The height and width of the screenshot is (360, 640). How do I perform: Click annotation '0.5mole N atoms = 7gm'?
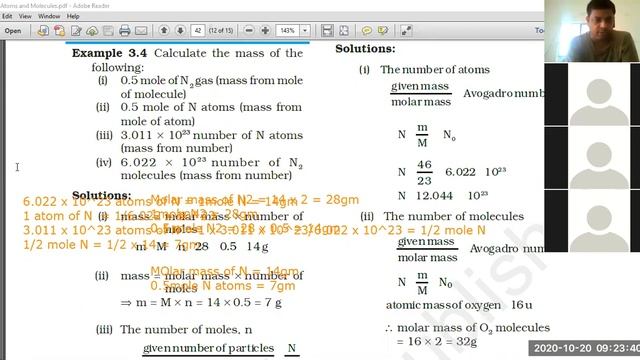pos(223,286)
